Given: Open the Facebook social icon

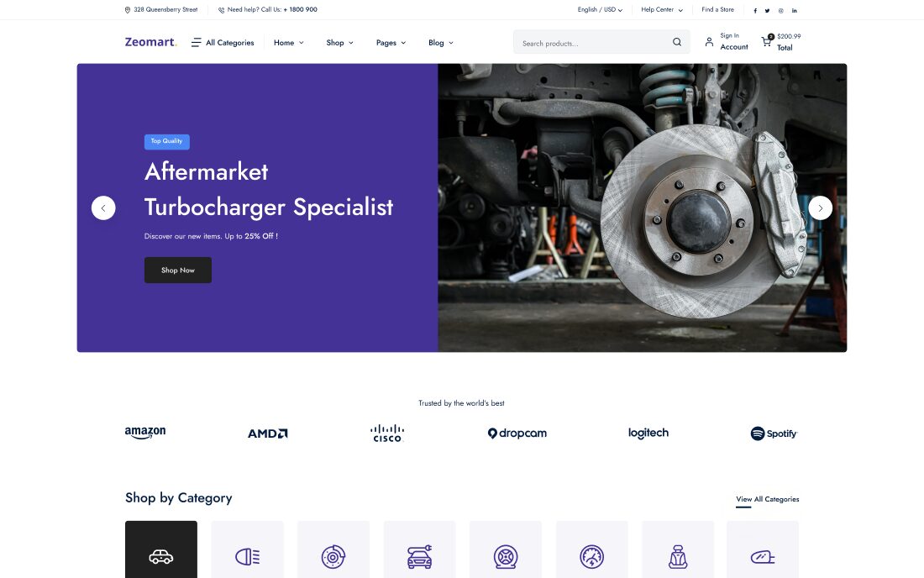Looking at the screenshot, I should 755,11.
